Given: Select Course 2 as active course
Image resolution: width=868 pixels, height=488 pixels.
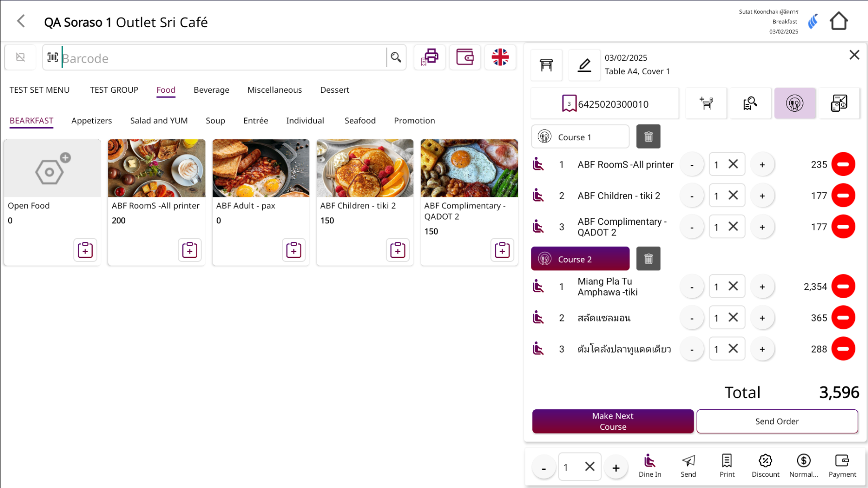Looking at the screenshot, I should pyautogui.click(x=580, y=259).
